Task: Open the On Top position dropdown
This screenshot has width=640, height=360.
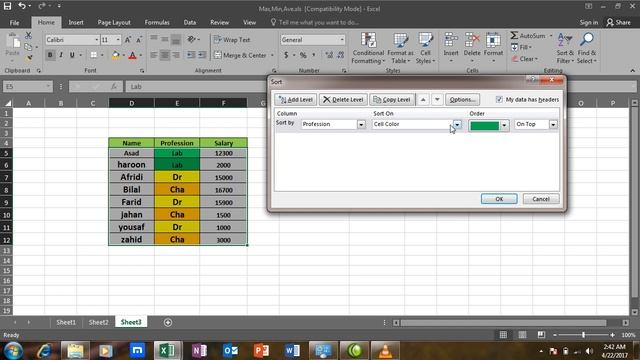Action: point(553,124)
